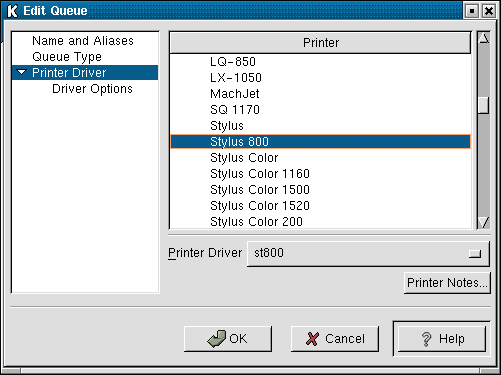Pick Stylus Color 1500 in the list
This screenshot has height=375, width=501.
[x=320, y=190]
